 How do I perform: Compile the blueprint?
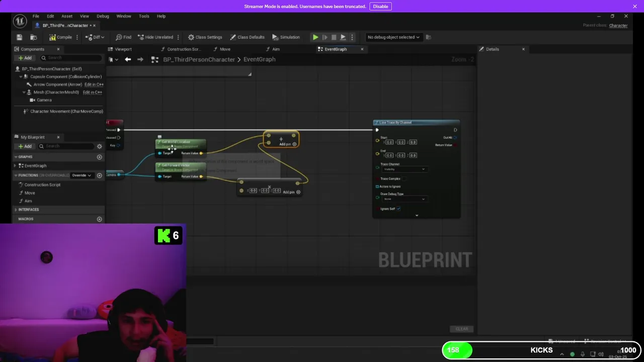click(x=60, y=37)
